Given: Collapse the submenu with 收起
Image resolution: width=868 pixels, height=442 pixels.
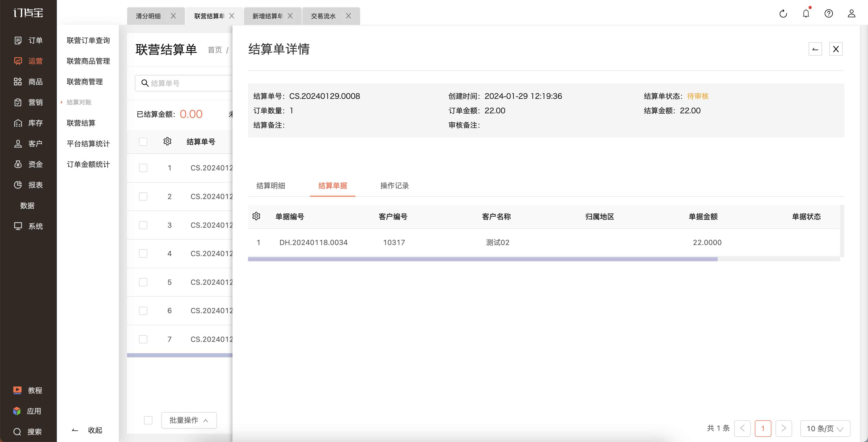Looking at the screenshot, I should pos(87,430).
